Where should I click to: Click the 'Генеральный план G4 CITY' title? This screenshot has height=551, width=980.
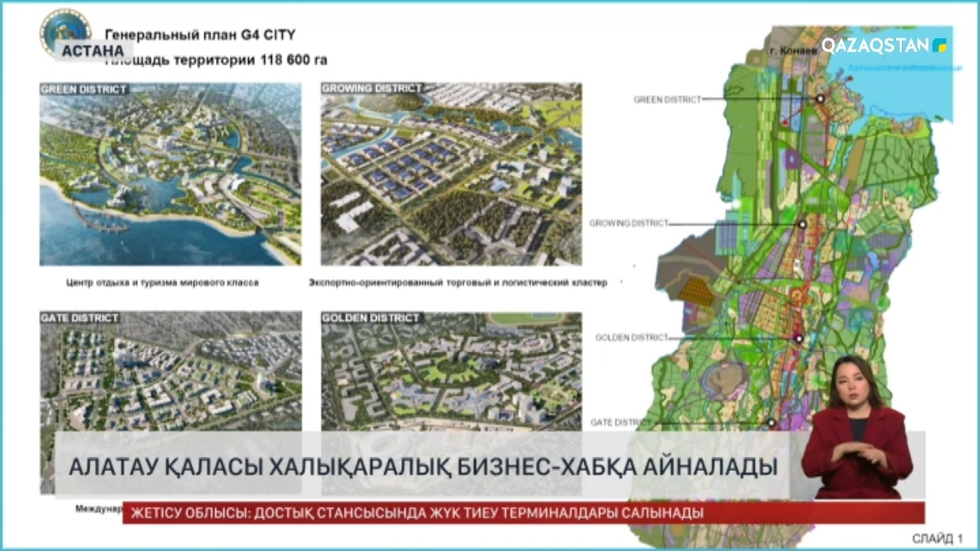pos(199,34)
